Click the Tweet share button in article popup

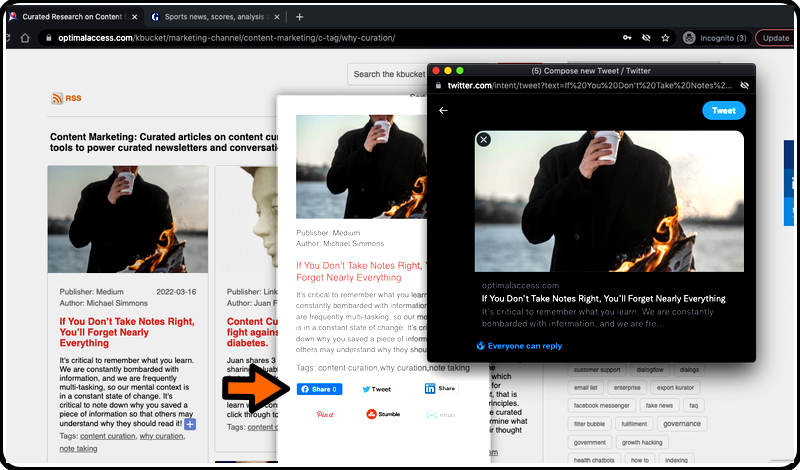click(377, 389)
